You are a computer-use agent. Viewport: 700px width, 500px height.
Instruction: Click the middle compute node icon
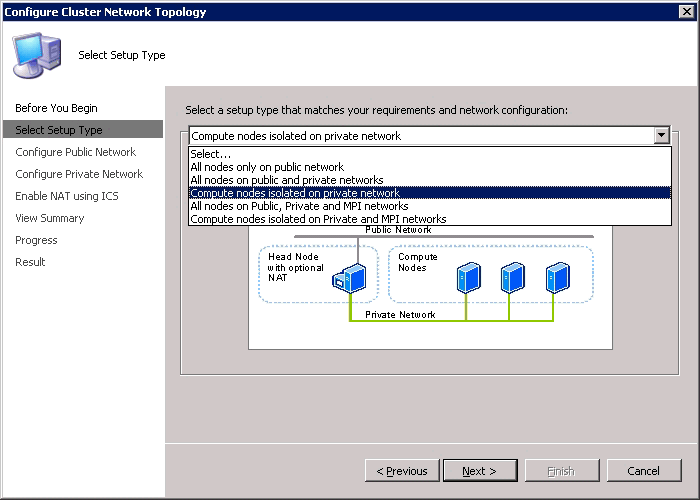(x=510, y=277)
